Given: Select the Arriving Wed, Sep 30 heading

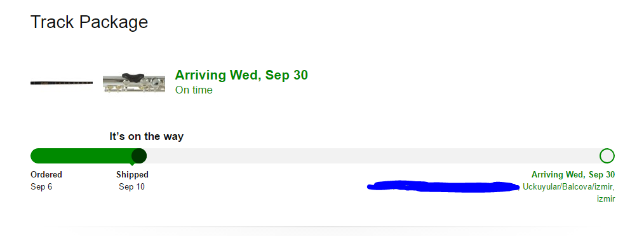Looking at the screenshot, I should (x=241, y=75).
